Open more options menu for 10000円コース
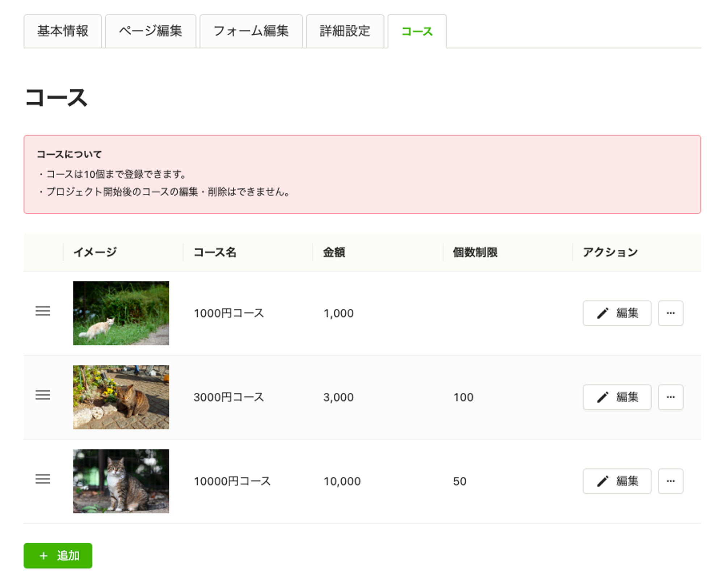Screen dimensions: 724x588 pos(670,481)
